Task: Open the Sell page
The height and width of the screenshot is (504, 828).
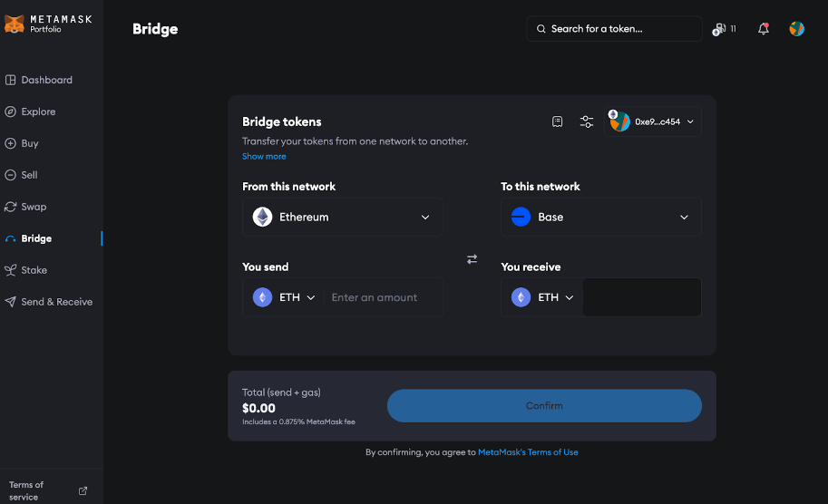Action: click(x=29, y=175)
